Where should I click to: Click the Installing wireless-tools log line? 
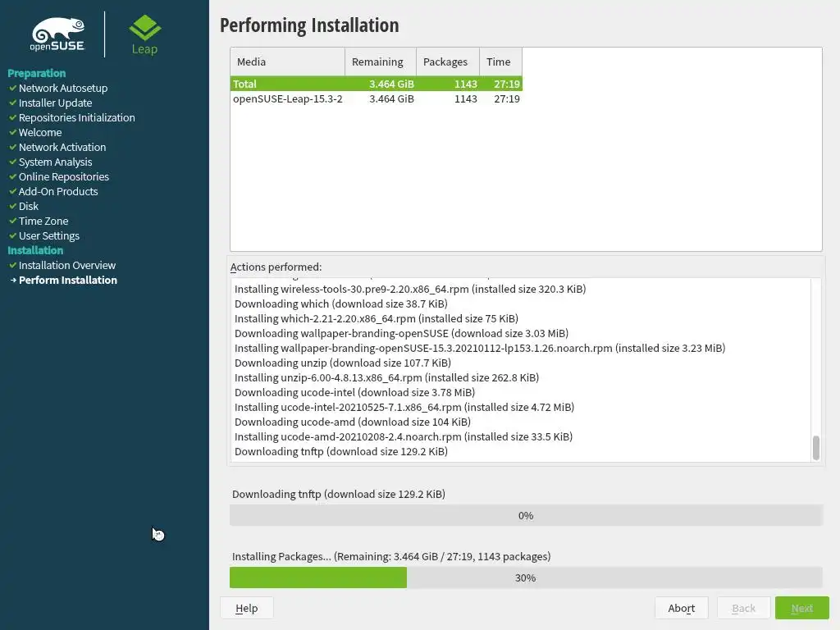[x=410, y=289]
